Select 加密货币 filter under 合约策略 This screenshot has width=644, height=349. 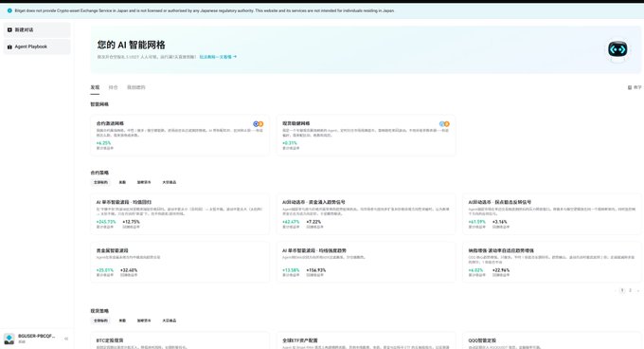coord(144,182)
